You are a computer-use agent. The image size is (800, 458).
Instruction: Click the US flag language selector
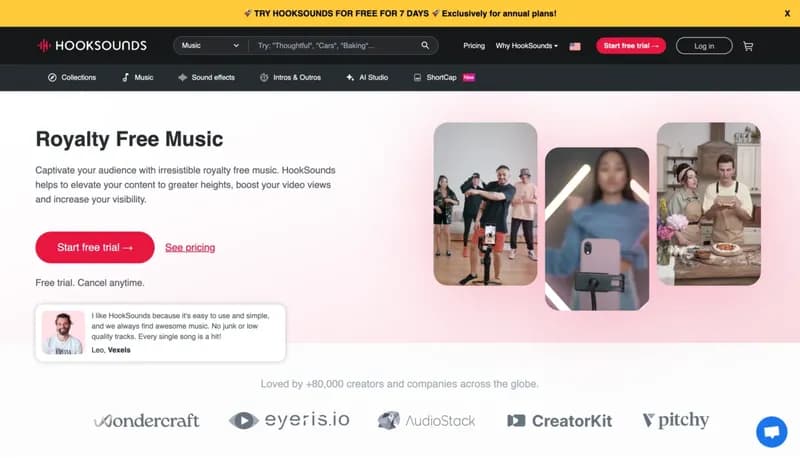point(575,46)
